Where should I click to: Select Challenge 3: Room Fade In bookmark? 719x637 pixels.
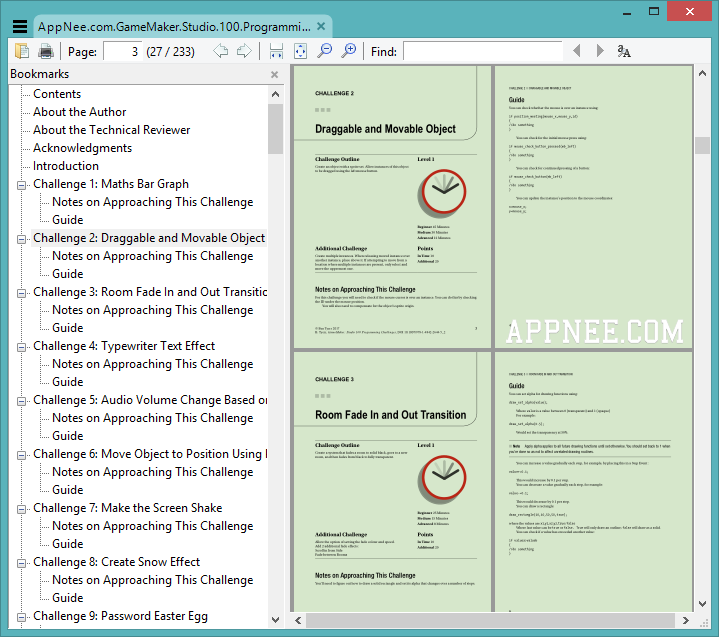point(150,292)
